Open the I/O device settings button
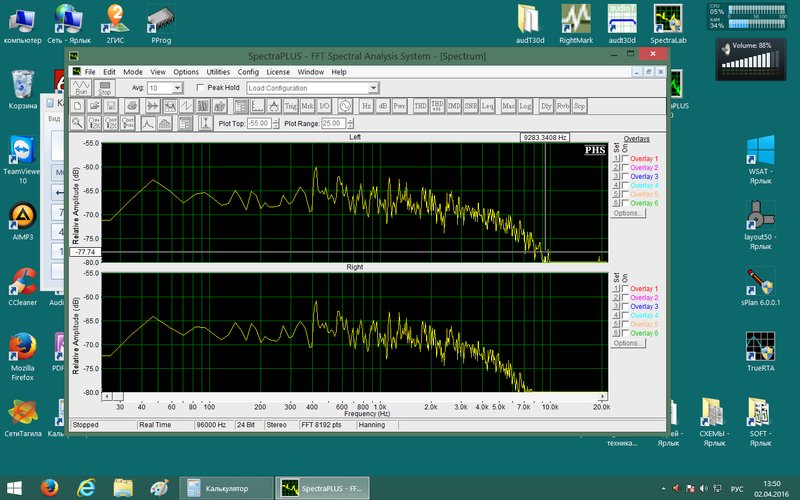The image size is (800, 500). coord(324,106)
